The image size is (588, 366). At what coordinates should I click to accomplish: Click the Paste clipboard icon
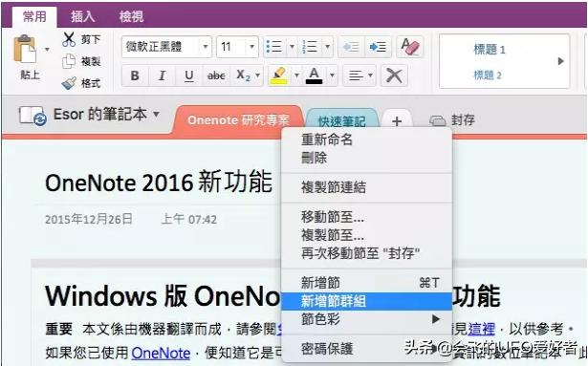click(25, 49)
